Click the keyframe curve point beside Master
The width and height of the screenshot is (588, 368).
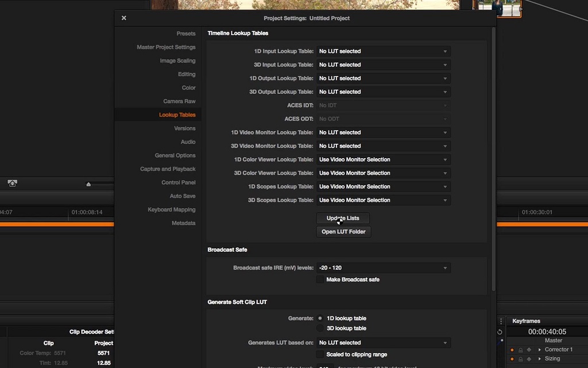(502, 340)
